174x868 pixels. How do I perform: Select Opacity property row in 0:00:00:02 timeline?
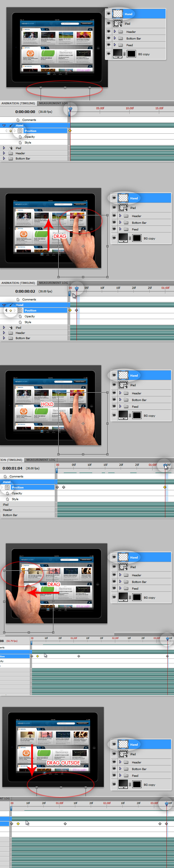click(x=34, y=316)
